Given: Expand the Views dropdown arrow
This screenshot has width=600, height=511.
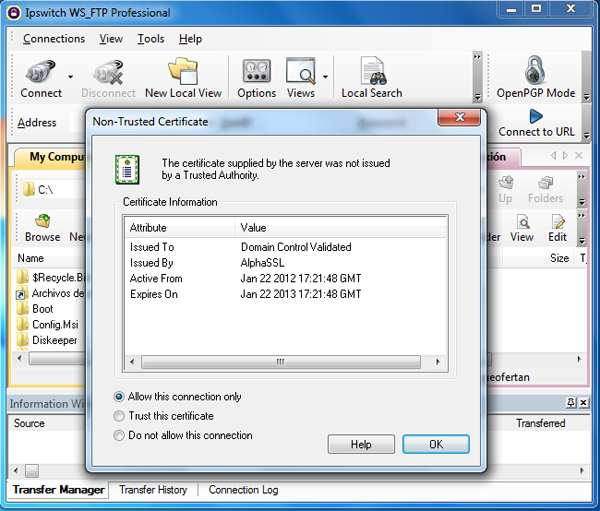Looking at the screenshot, I should pyautogui.click(x=325, y=77).
